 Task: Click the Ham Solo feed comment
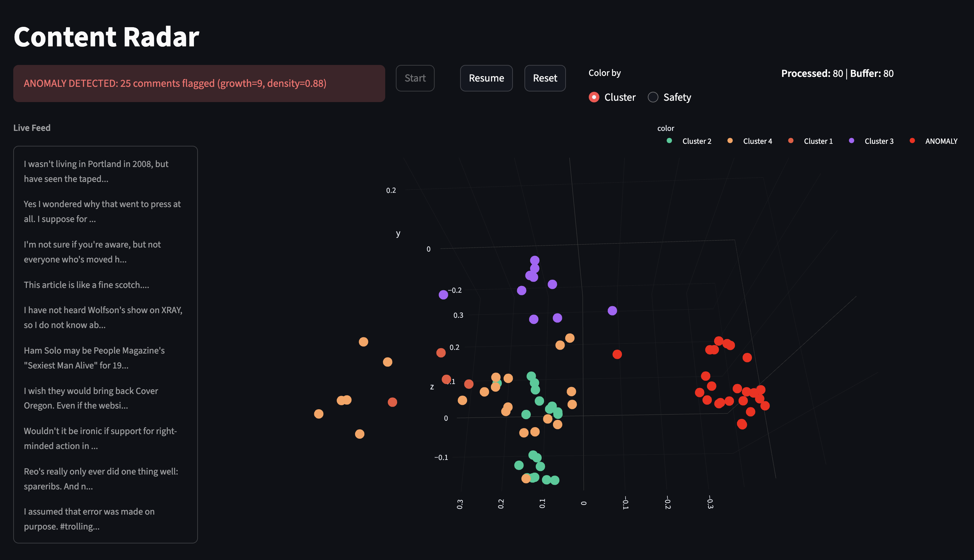pos(94,358)
